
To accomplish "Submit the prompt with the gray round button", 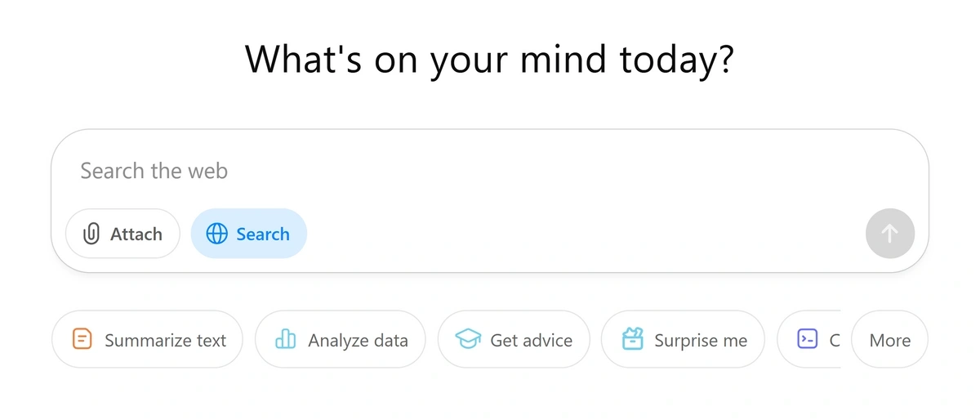I will tap(890, 234).
